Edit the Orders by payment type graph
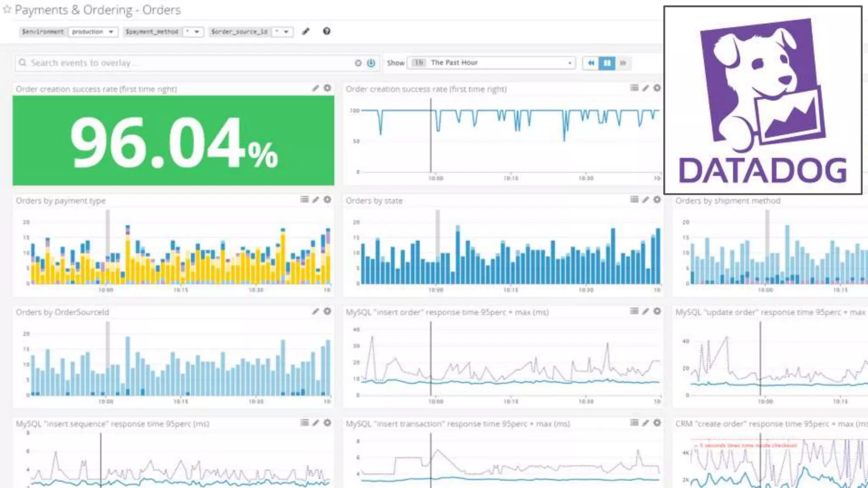Screen dimensions: 868x488 pyautogui.click(x=315, y=200)
